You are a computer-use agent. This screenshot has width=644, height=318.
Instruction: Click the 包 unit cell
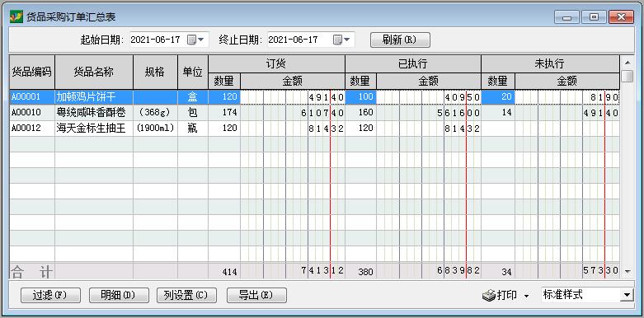tap(193, 113)
